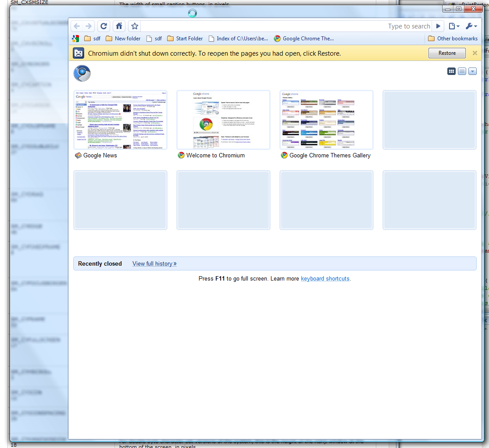This screenshot has width=489, height=448.
Task: Open the home page
Action: pos(119,26)
